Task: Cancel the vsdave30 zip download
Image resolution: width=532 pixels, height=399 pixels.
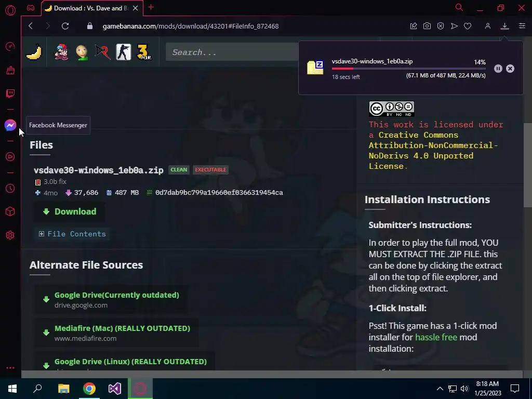Action: 510,69
